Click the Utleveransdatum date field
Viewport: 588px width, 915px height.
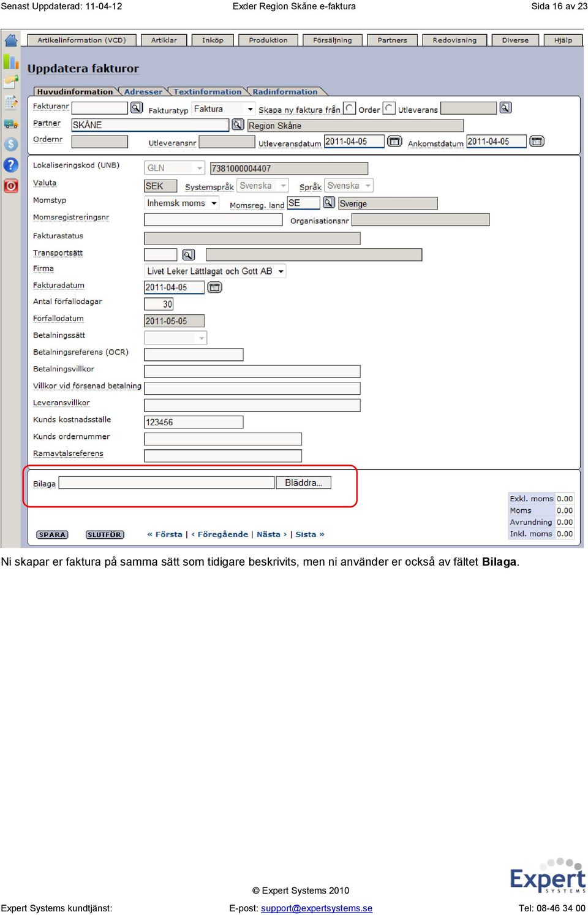[x=354, y=142]
